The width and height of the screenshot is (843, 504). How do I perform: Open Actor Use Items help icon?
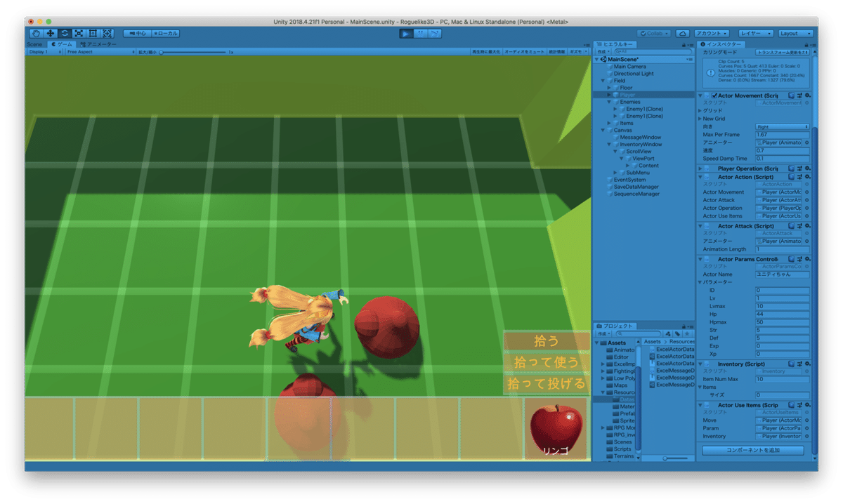[792, 405]
